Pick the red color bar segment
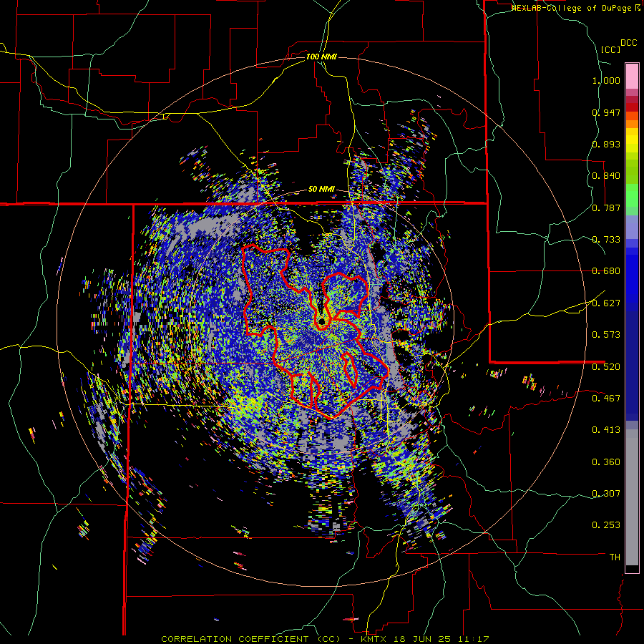 tap(632, 107)
